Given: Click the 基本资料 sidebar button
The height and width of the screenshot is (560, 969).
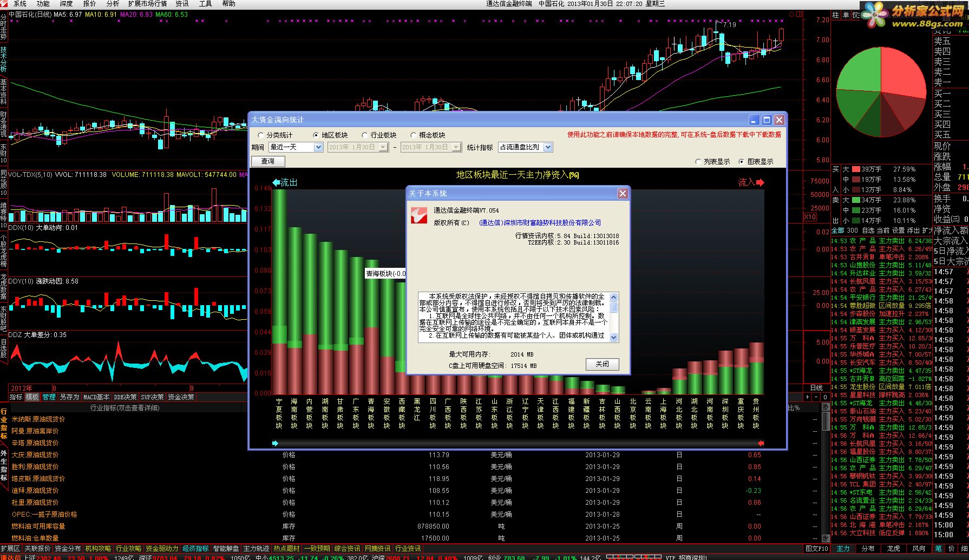Looking at the screenshot, I should pyautogui.click(x=4, y=92).
